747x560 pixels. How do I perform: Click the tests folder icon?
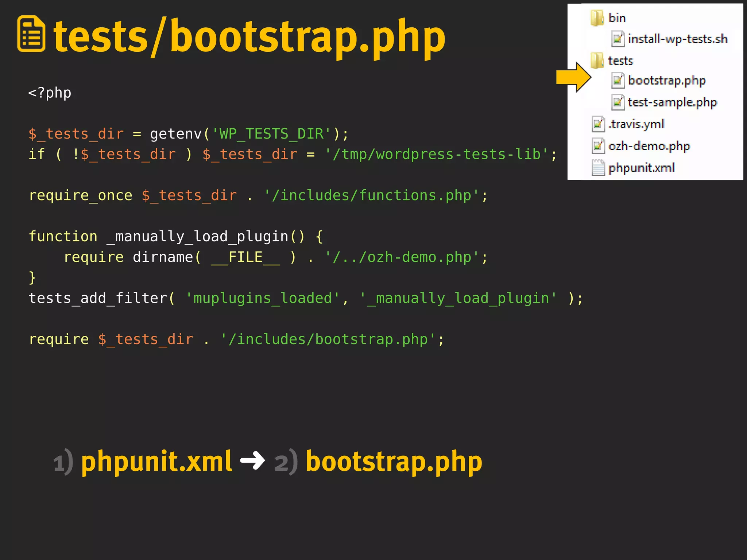[597, 60]
